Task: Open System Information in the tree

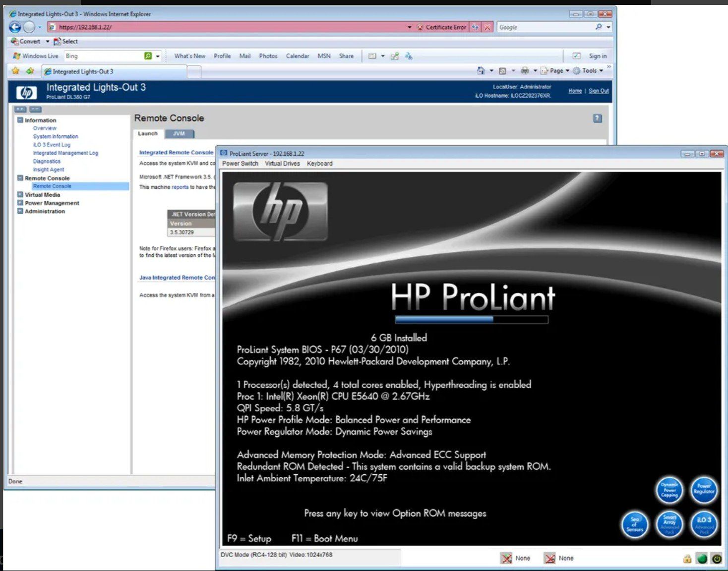Action: (56, 136)
